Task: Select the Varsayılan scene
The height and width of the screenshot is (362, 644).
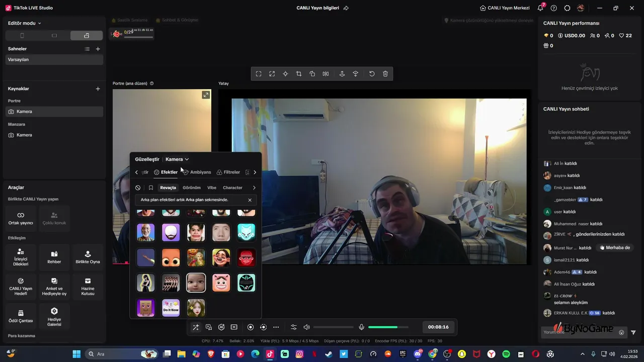Action: (54, 59)
